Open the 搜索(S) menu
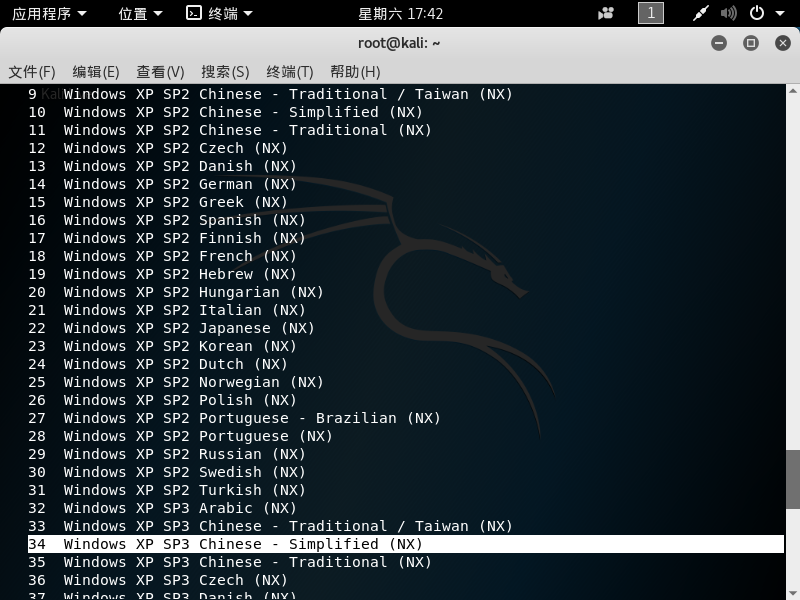The width and height of the screenshot is (800, 600). coord(225,72)
